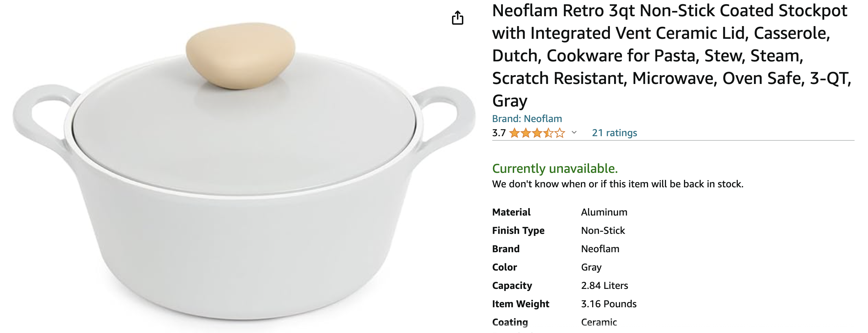Click the Gray value in the Color row

pyautogui.click(x=591, y=267)
